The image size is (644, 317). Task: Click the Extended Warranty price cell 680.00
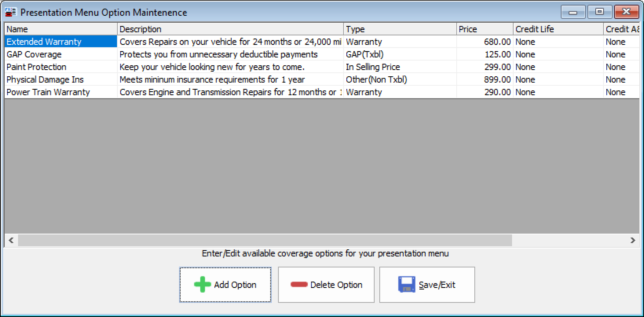pos(497,42)
